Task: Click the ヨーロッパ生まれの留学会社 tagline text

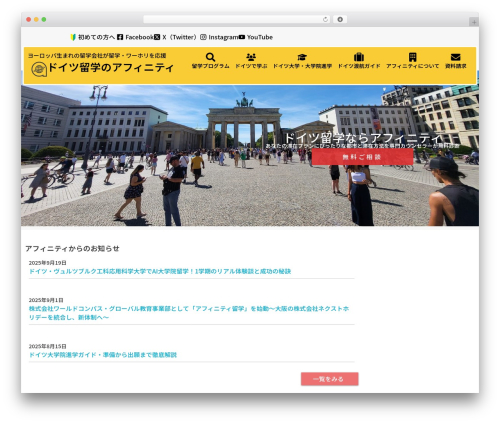Action: point(97,55)
